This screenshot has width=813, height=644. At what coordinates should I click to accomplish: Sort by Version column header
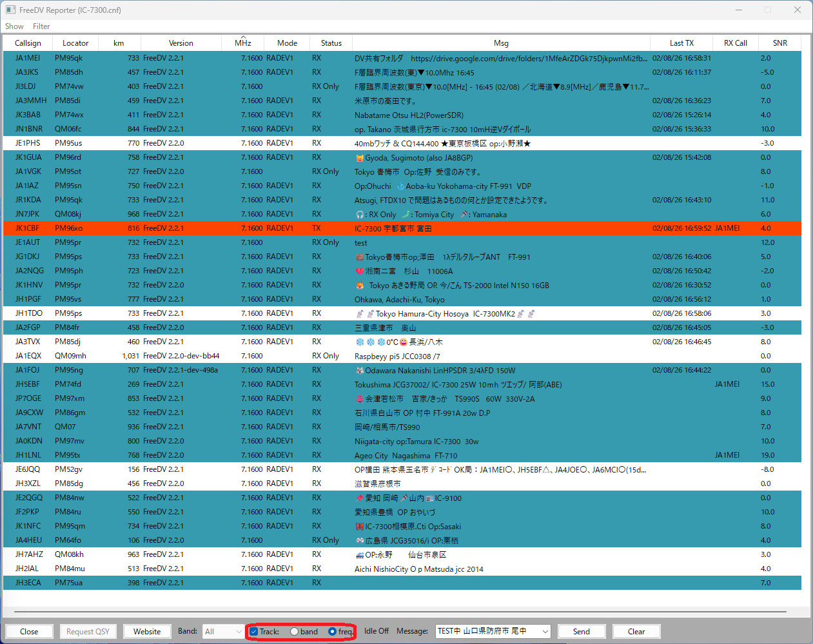181,43
